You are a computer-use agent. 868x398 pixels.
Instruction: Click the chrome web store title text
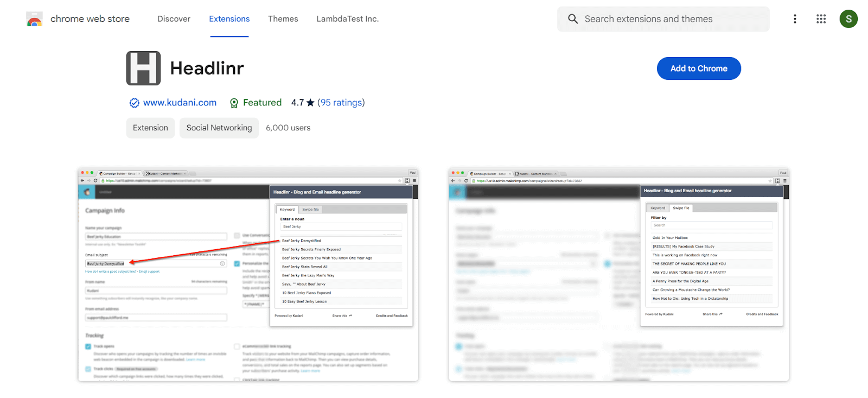tap(90, 19)
